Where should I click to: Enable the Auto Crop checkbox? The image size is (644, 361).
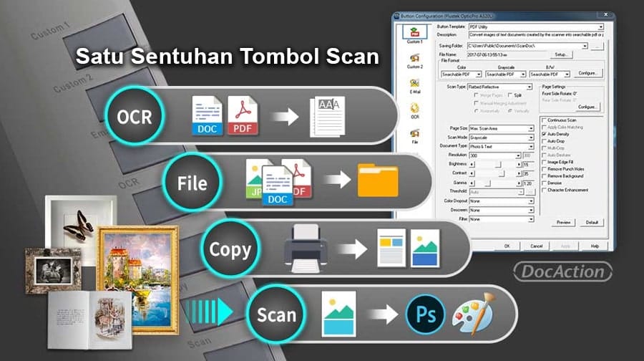click(x=545, y=141)
